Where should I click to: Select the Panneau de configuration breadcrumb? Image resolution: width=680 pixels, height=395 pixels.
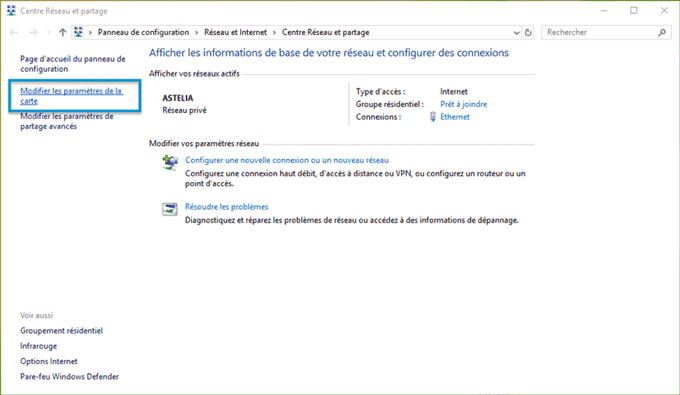click(144, 33)
